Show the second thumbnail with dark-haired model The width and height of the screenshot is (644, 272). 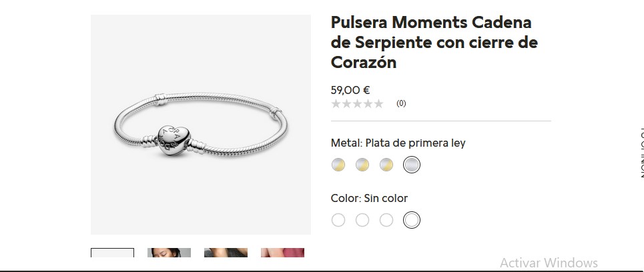pyautogui.click(x=170, y=253)
